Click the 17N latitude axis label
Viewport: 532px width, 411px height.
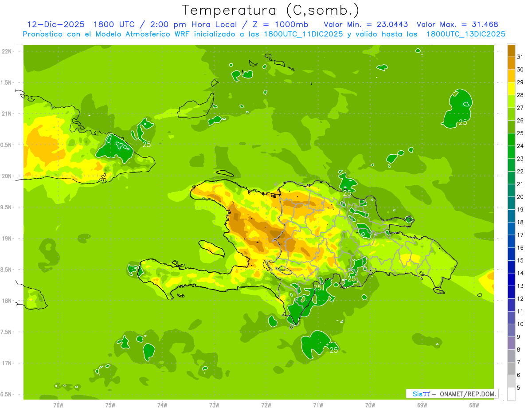tap(8, 364)
